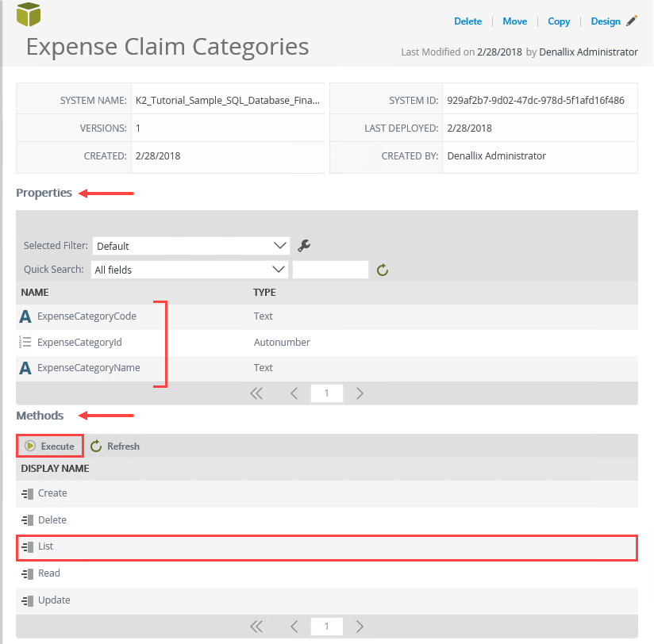Open the Selected Filter dropdown
This screenshot has height=644, width=654.
click(x=190, y=246)
